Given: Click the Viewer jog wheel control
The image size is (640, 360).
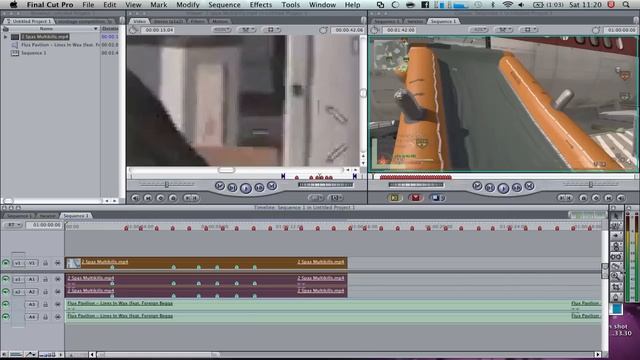Looking at the screenshot, I should [325, 184].
